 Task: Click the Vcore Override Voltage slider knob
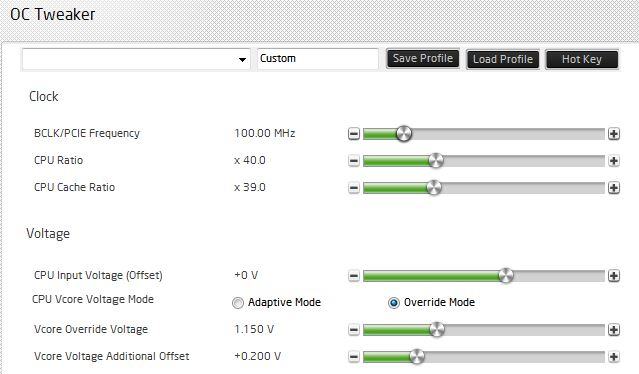[437, 329]
